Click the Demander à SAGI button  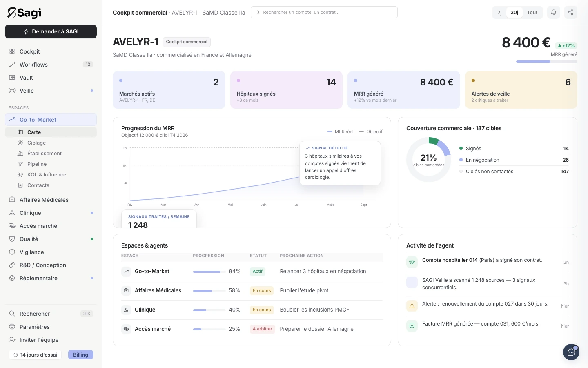(x=51, y=31)
